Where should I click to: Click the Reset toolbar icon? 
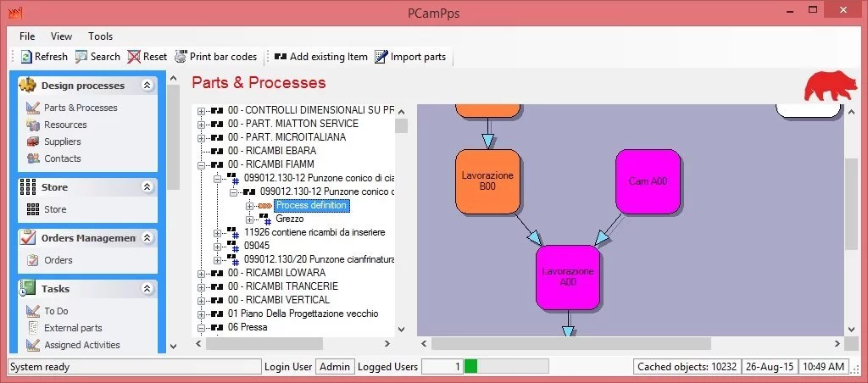tap(133, 57)
